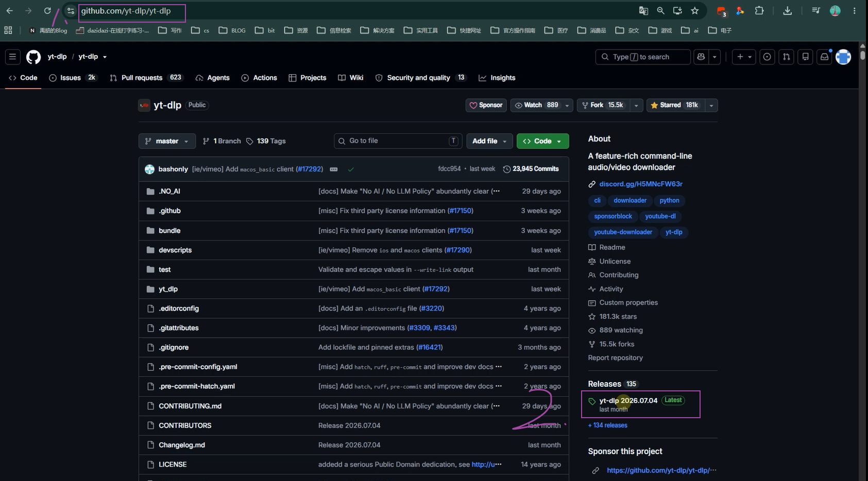The image size is (868, 481).
Task: Open the Chrome three-dot menu
Action: 854,11
